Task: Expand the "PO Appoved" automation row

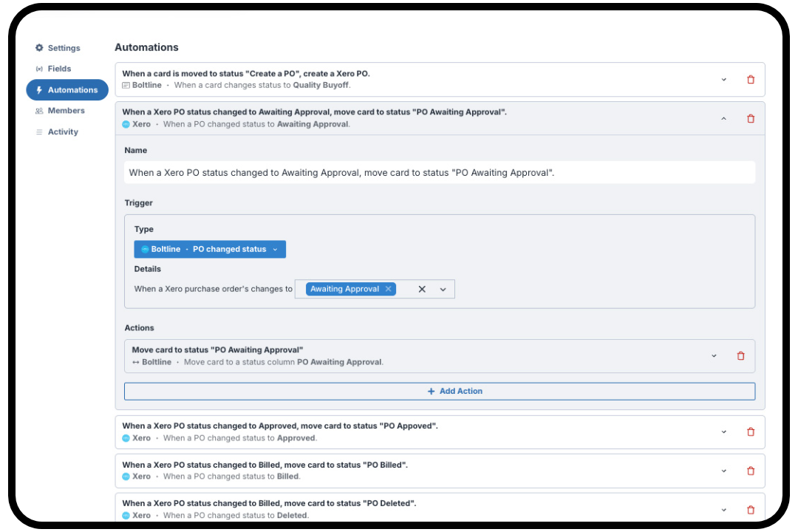Action: 723,432
